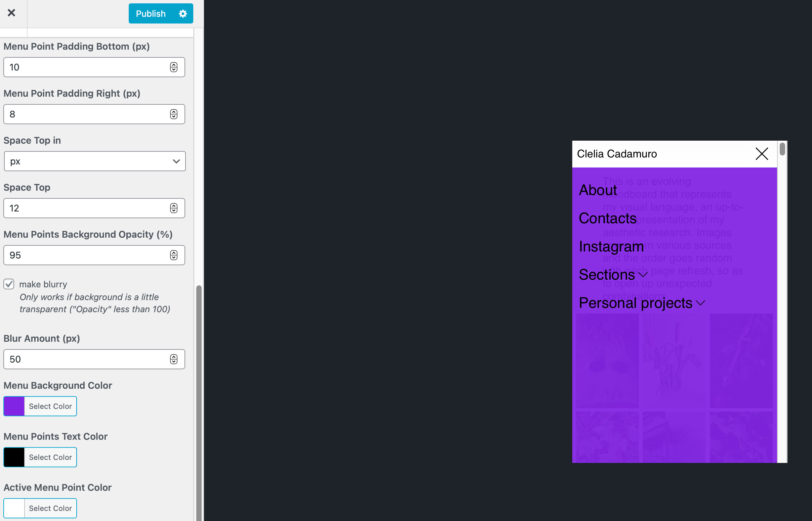Open the Space Top in dropdown
Image resolution: width=812 pixels, height=521 pixels.
click(94, 161)
